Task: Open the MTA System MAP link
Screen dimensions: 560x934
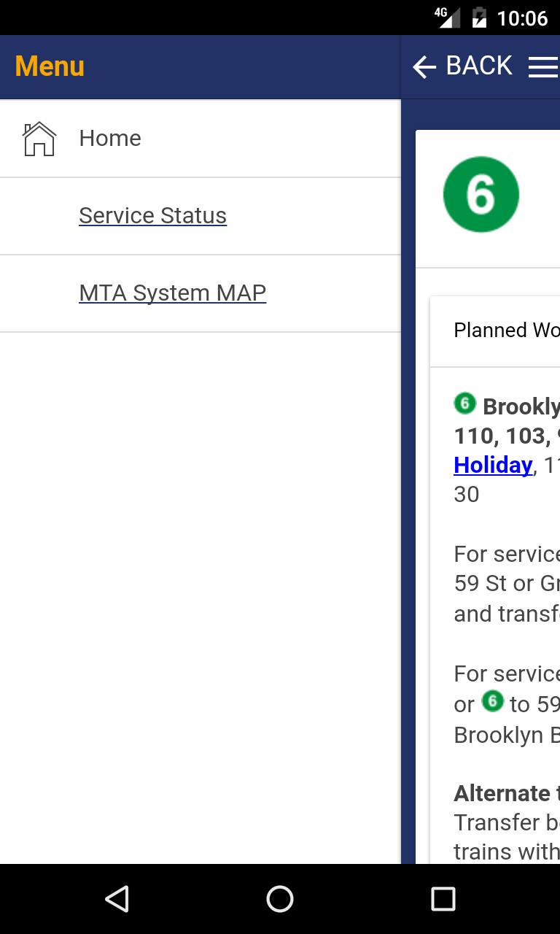Action: [x=172, y=293]
